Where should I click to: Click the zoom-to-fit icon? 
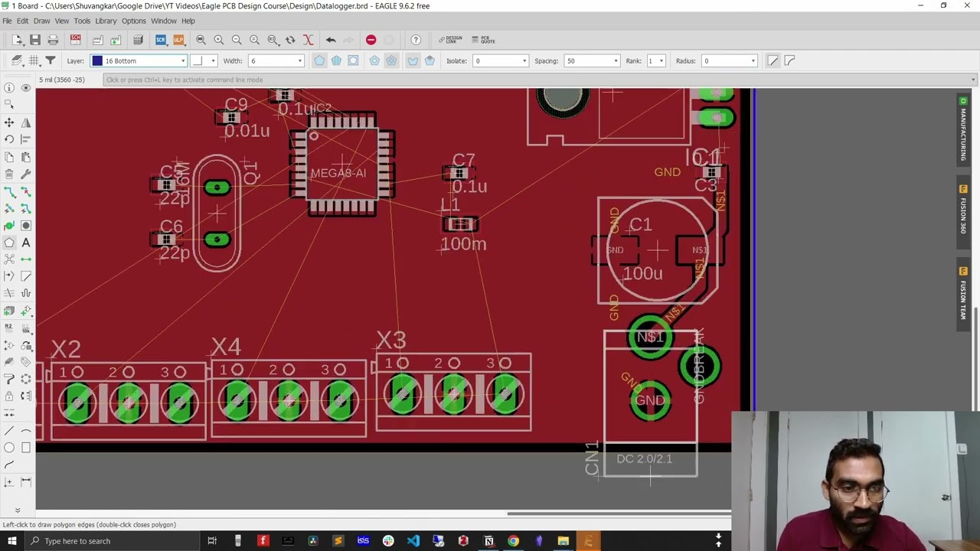tap(201, 40)
